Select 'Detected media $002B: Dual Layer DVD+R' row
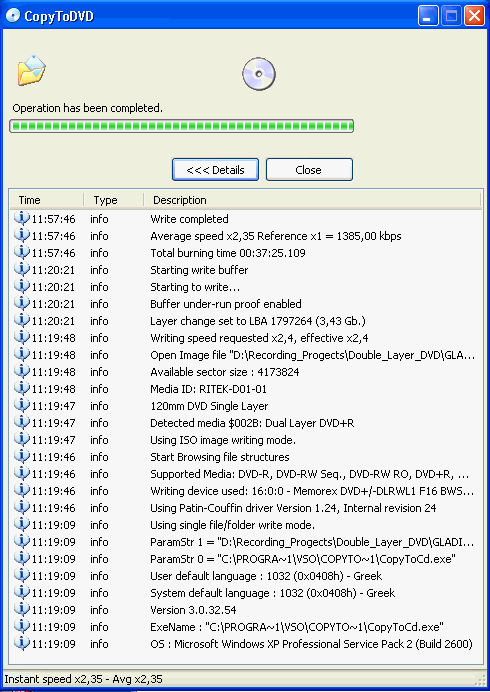Viewport: 490px width, 692px height. point(245,423)
